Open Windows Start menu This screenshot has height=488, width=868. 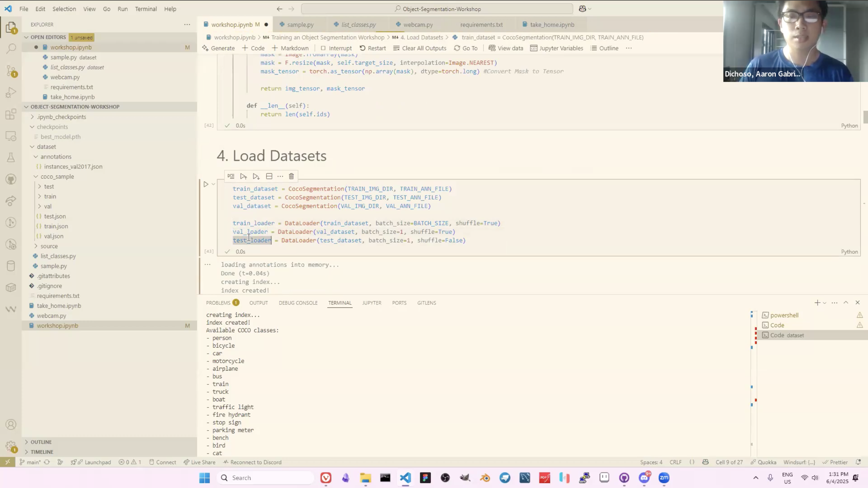click(x=204, y=478)
